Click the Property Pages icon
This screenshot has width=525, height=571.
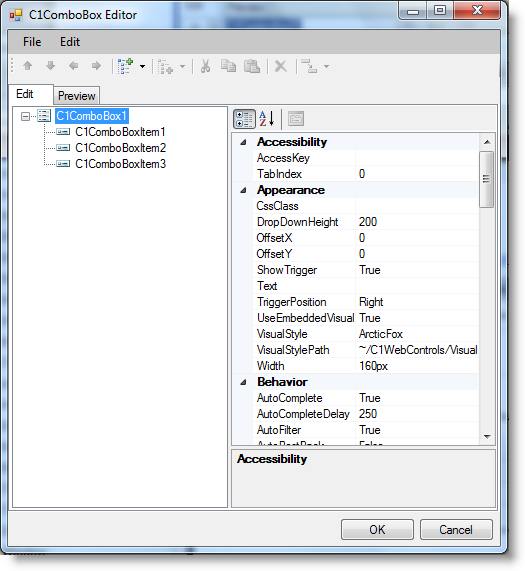click(296, 119)
